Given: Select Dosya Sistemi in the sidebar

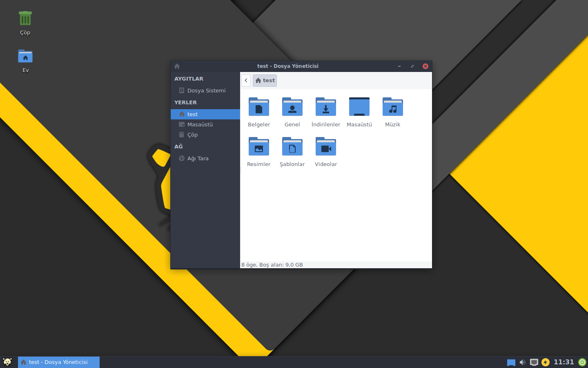Looking at the screenshot, I should pyautogui.click(x=205, y=90).
